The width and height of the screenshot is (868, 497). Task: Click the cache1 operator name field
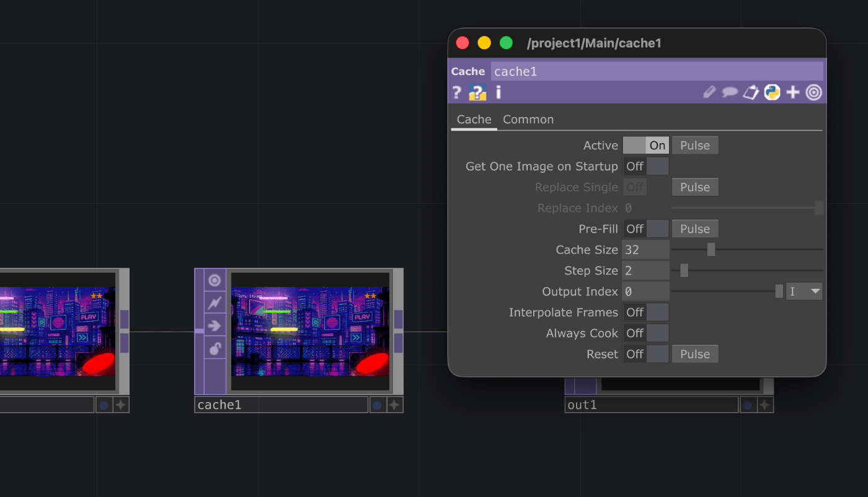[x=657, y=71]
